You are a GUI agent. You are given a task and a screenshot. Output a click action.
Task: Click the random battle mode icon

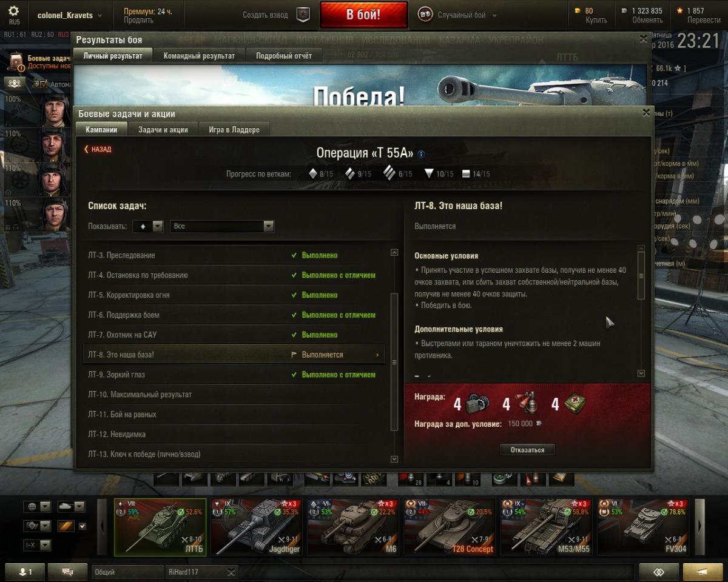click(x=425, y=15)
